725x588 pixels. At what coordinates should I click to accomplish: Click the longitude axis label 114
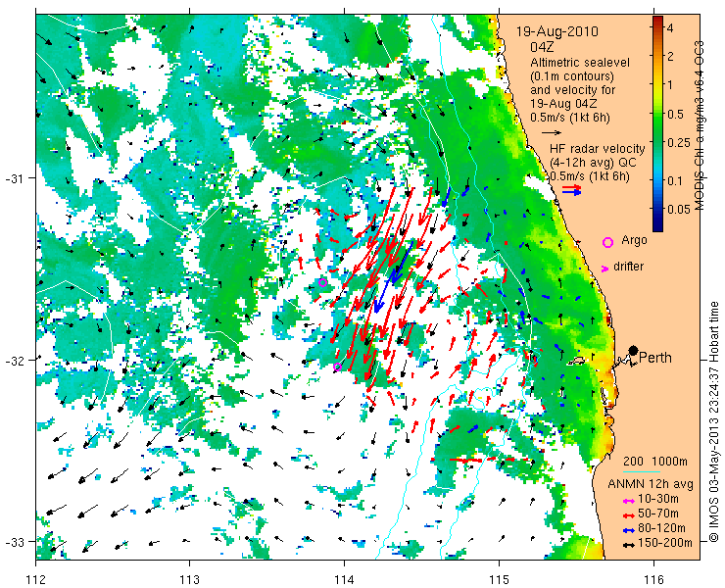tap(344, 579)
